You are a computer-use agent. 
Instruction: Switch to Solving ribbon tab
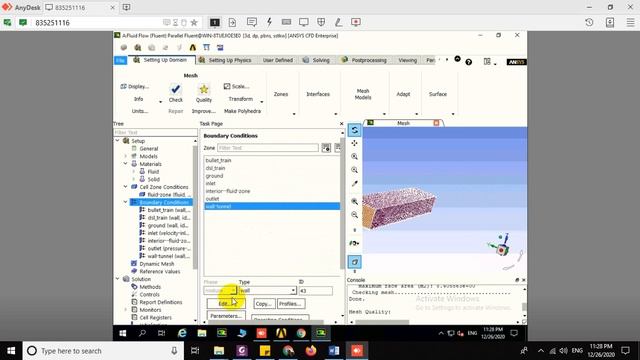tap(316, 60)
